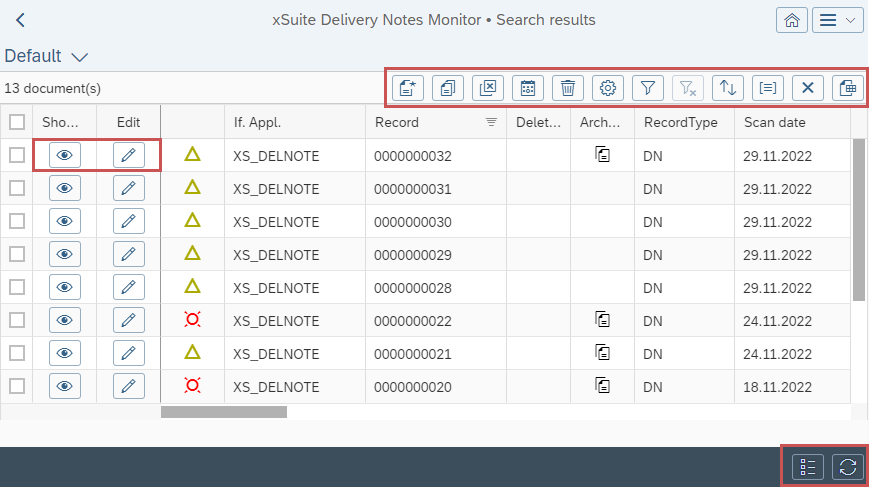The image size is (869, 487).
Task: Click the Scan date column header
Action: (x=793, y=122)
